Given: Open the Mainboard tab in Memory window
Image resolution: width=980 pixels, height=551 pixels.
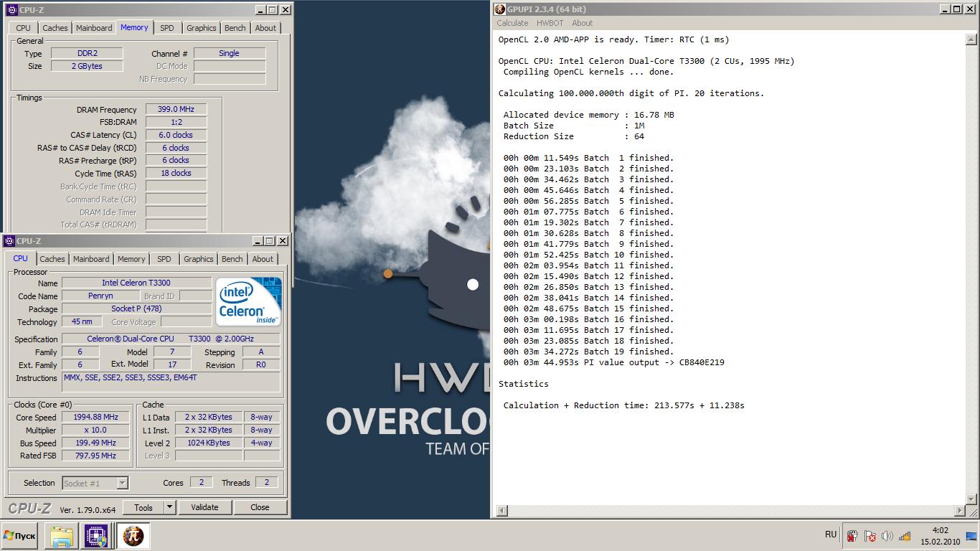Looking at the screenshot, I should pyautogui.click(x=94, y=28).
